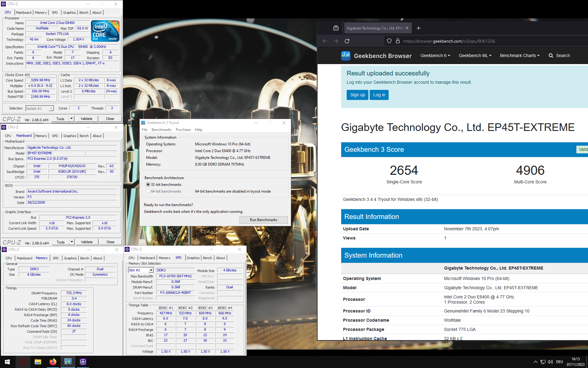This screenshot has width=588, height=368.
Task: Open a new Firefox tab
Action: tap(418, 28)
